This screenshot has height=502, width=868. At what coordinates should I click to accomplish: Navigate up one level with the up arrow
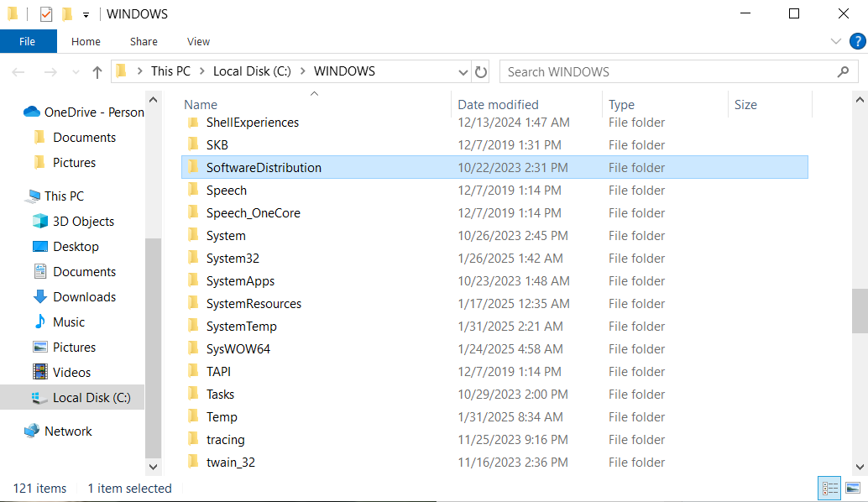97,71
